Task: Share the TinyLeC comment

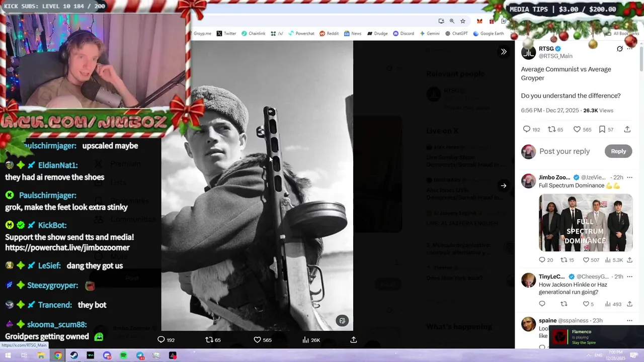Action: [629, 304]
